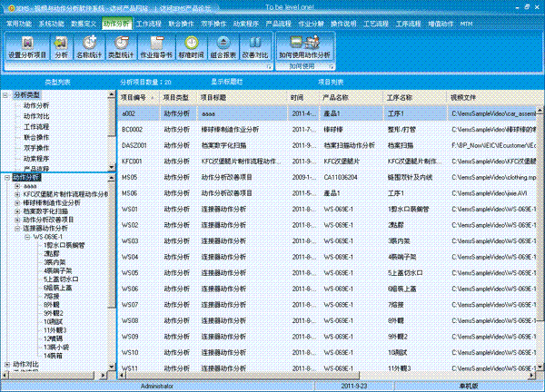
Task: Click 显示标题栏 in header bar
Action: (226, 82)
